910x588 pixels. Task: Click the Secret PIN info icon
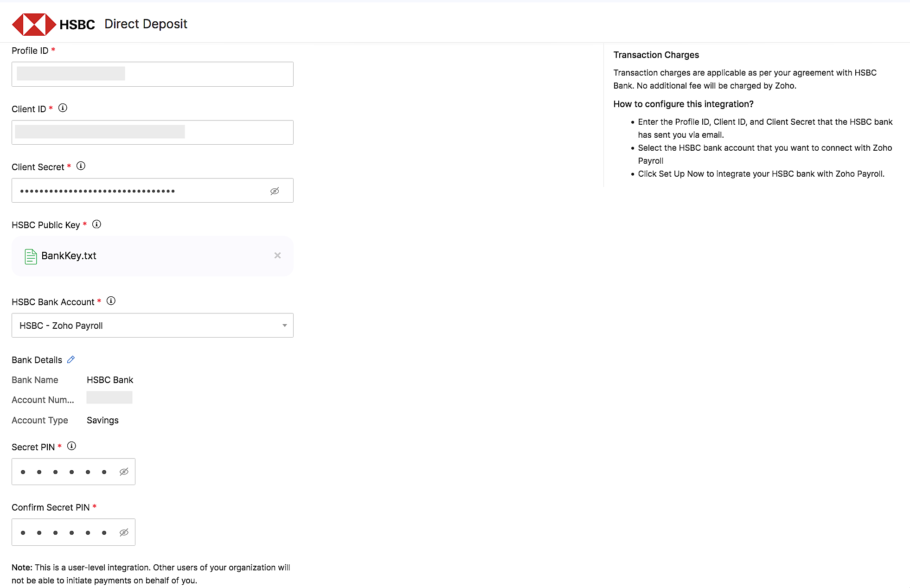pos(71,446)
